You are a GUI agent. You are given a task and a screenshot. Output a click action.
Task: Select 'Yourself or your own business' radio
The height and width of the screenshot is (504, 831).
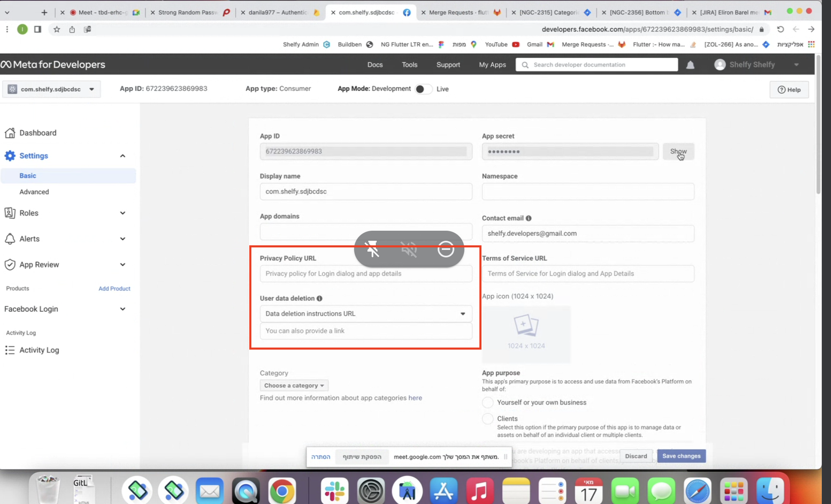click(488, 403)
